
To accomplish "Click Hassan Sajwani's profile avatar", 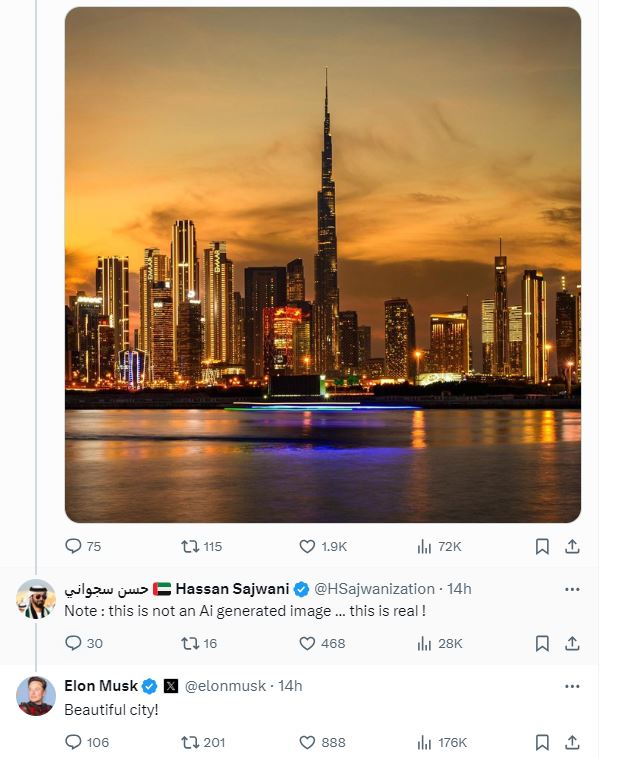I will coord(36,599).
